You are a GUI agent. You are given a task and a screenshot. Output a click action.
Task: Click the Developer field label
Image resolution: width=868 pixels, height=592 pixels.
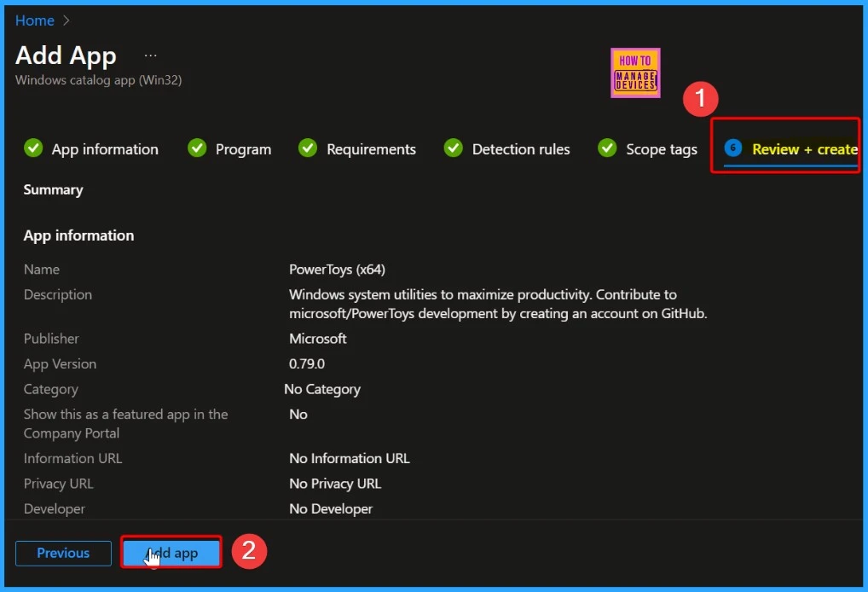tap(55, 509)
